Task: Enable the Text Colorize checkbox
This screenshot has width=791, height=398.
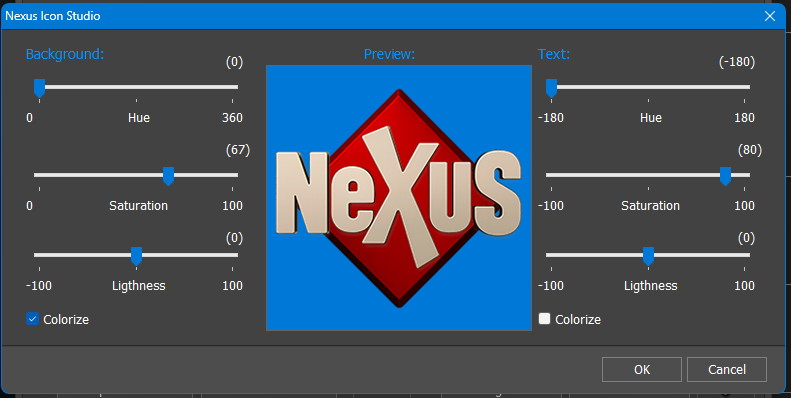Action: pos(544,319)
